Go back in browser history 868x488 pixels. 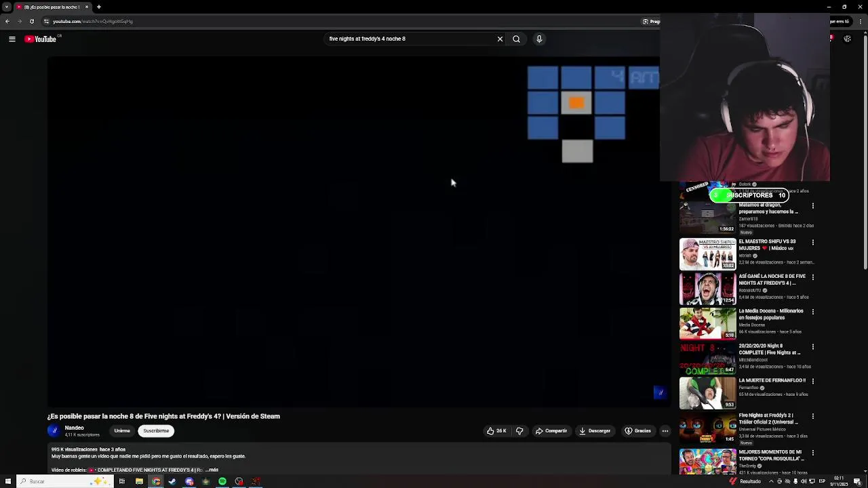pos(7,22)
